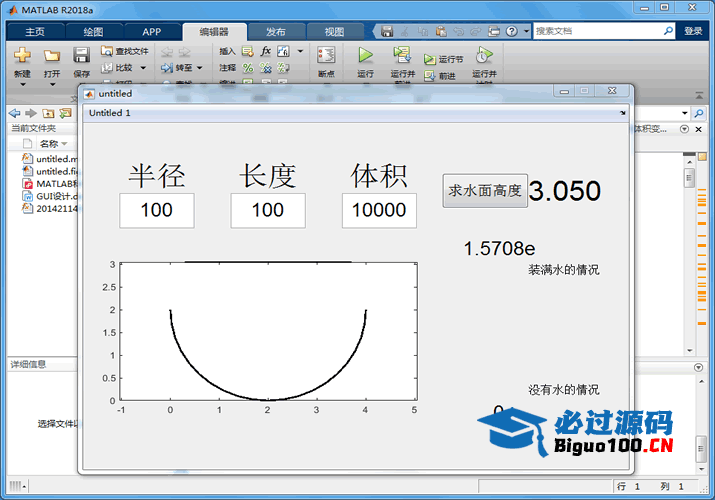The image size is (715, 500).
Task: Expand the 比较 dropdown arrow
Action: pos(143,68)
